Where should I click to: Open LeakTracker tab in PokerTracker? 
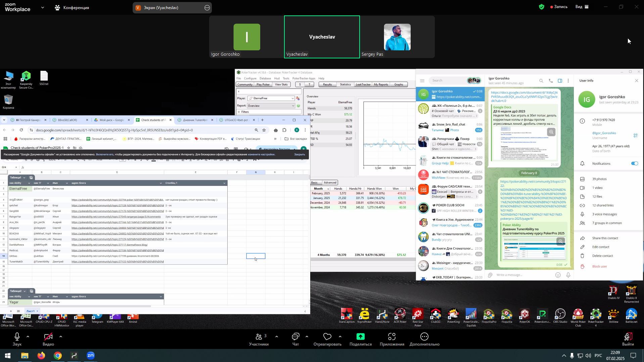(x=363, y=85)
